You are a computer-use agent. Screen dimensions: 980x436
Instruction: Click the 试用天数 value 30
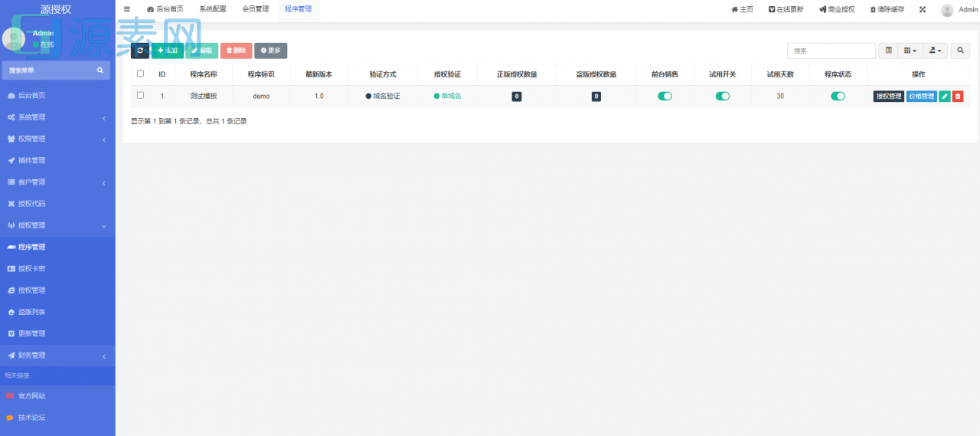(780, 96)
